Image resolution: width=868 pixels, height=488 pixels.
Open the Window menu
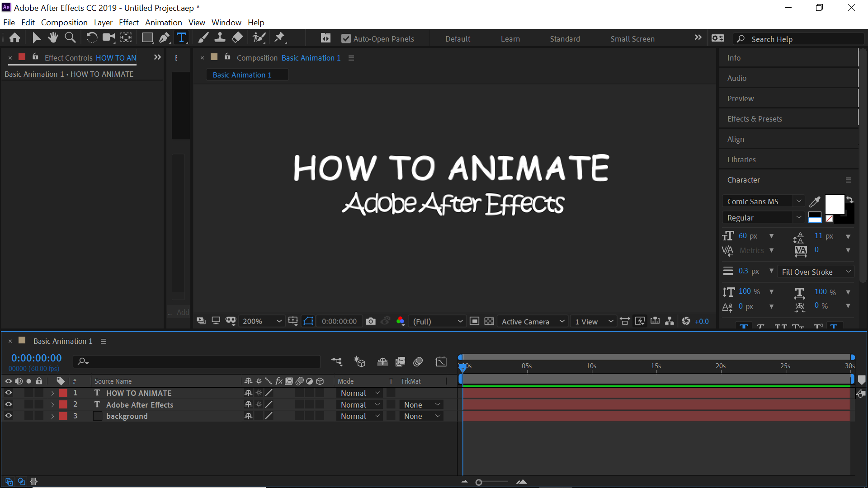point(226,22)
